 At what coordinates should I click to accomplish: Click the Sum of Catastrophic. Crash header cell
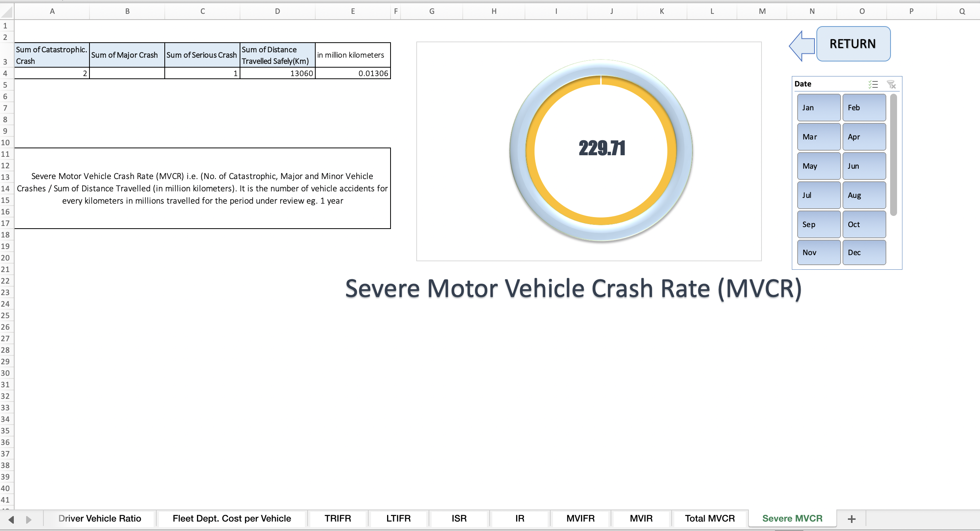pyautogui.click(x=52, y=55)
